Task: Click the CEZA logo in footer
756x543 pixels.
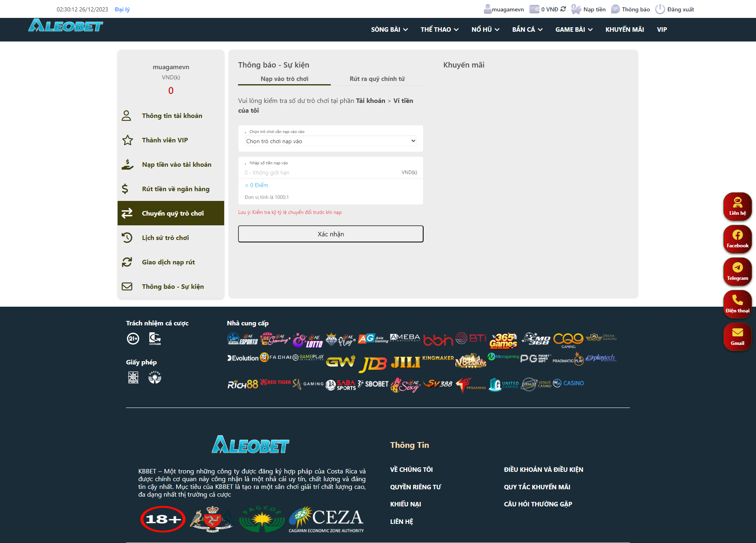Action: [326, 519]
